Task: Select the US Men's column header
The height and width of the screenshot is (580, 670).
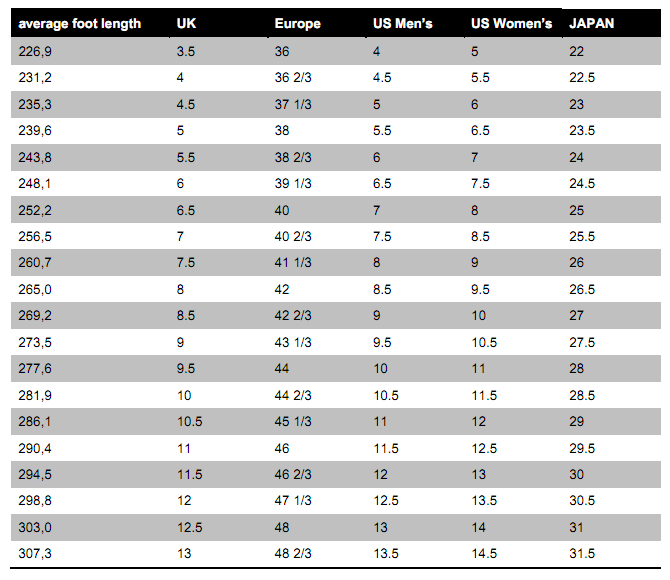Action: pyautogui.click(x=403, y=23)
